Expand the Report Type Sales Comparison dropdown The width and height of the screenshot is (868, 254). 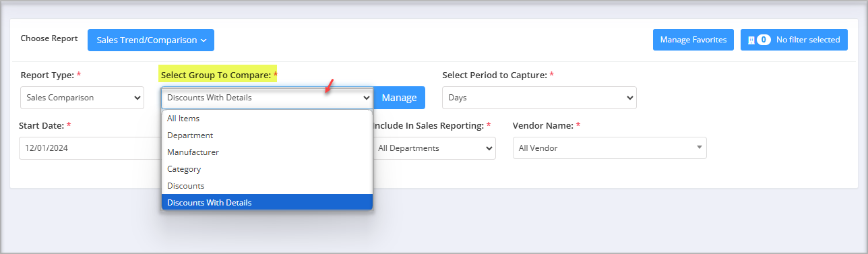[82, 98]
